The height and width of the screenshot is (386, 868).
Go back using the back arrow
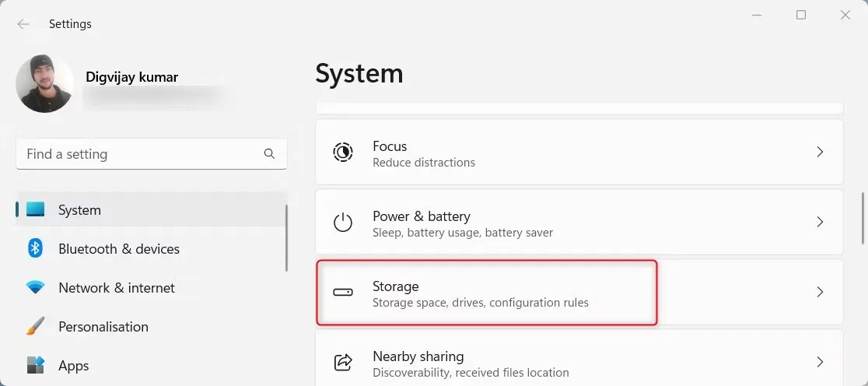(23, 24)
